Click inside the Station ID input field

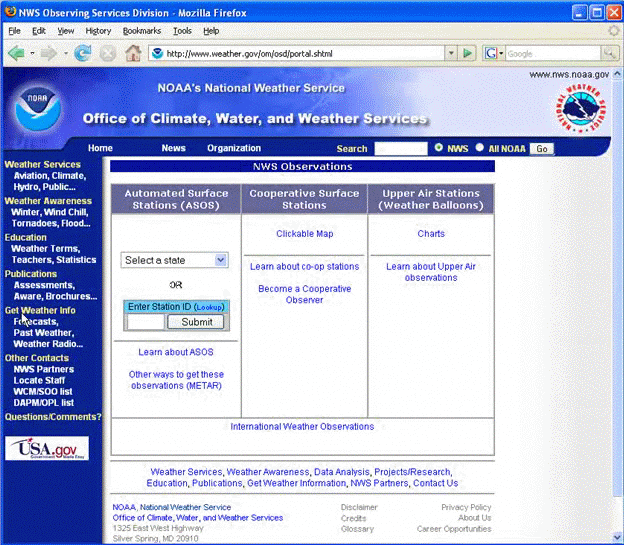click(x=146, y=322)
